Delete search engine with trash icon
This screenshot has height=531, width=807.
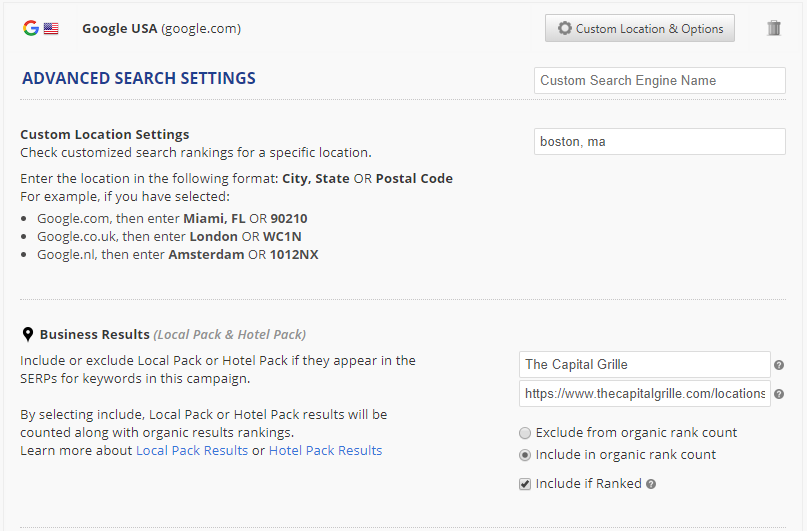(x=774, y=28)
